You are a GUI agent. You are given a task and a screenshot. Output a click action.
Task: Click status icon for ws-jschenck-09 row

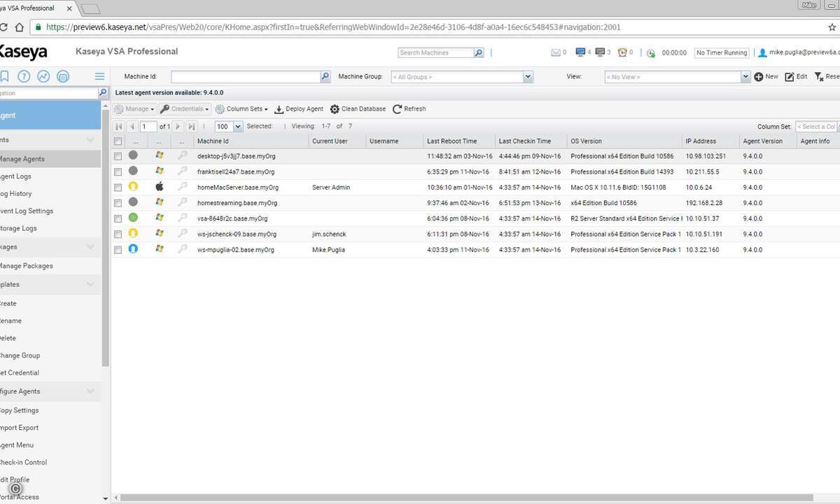click(x=133, y=234)
